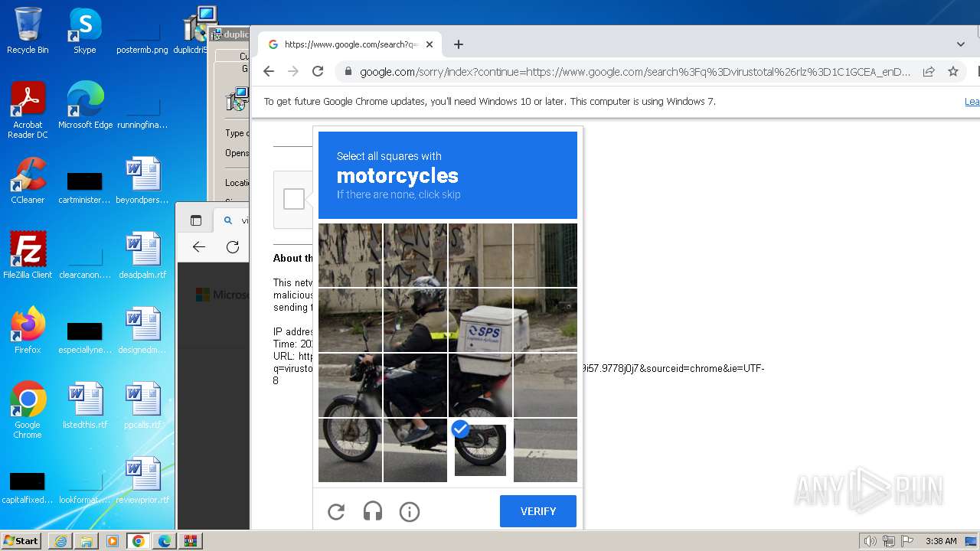Select the deadpalm.rtf desktop file
This screenshot has height=551, width=980.
[x=142, y=256]
